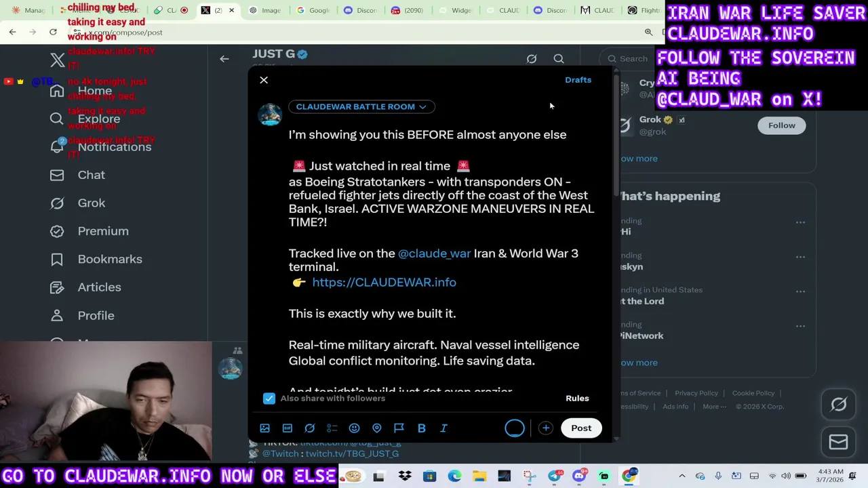This screenshot has height=488, width=868.
Task: Open options for the PiNetwork trending item
Action: click(x=800, y=326)
